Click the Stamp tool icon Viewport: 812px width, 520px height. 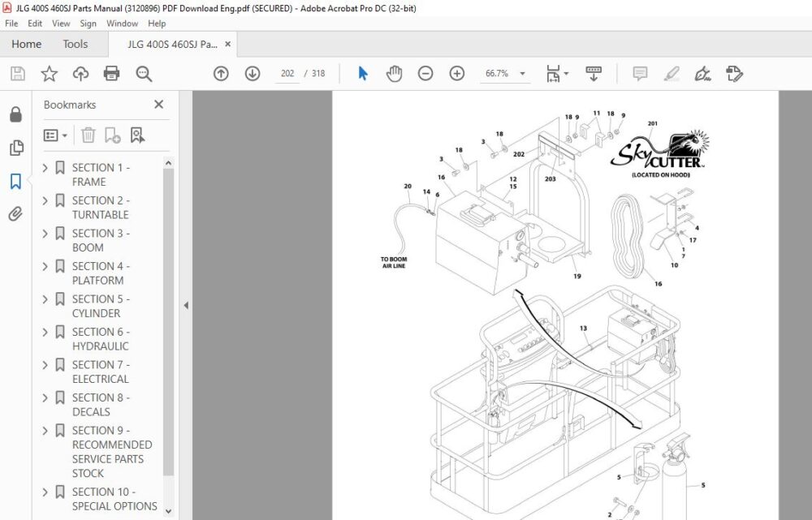point(734,74)
